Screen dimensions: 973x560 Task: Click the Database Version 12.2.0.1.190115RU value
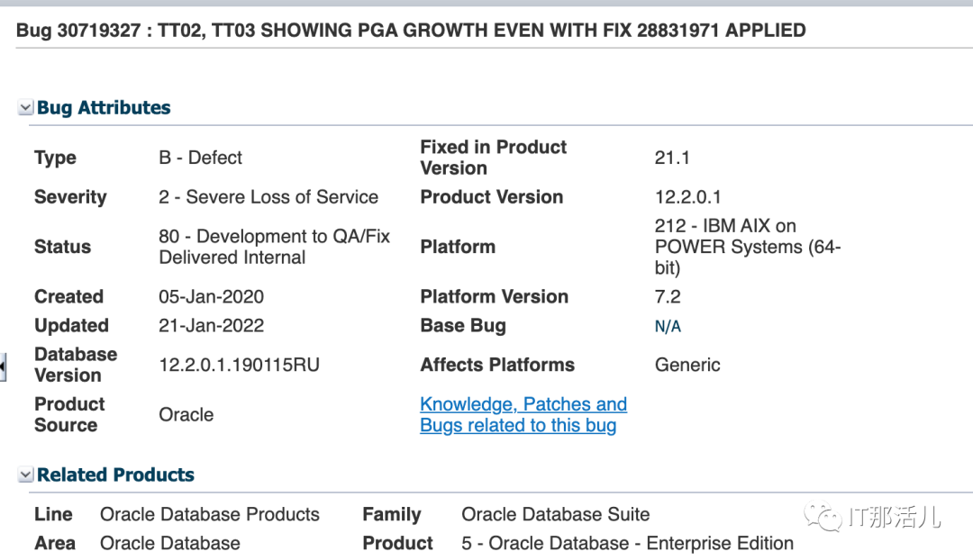[x=239, y=366]
